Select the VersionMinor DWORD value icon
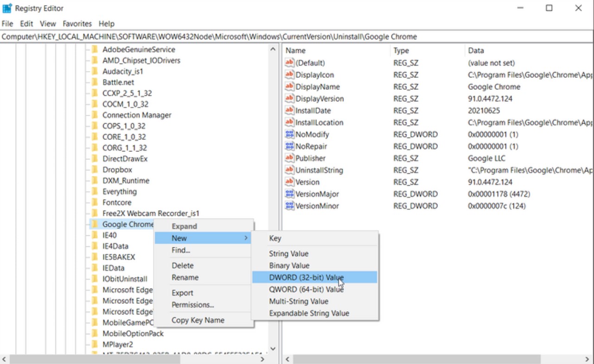Image resolution: width=594 pixels, height=364 pixels. 290,206
